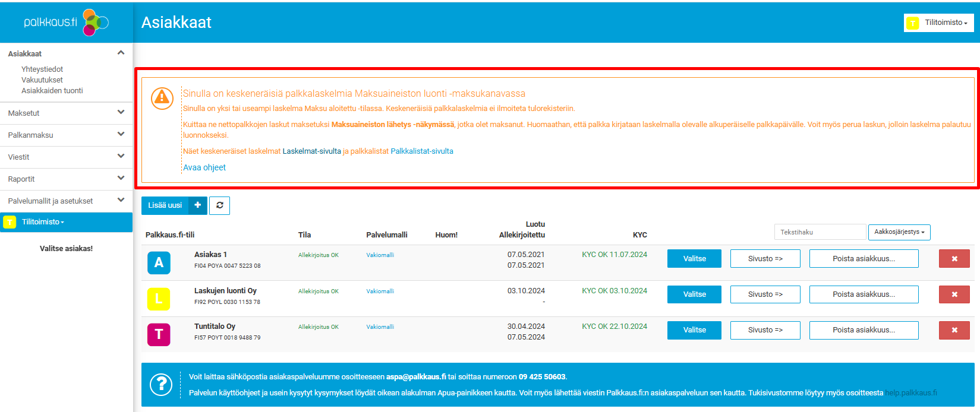Click the question mark help icon
980x412 pixels.
(x=161, y=385)
